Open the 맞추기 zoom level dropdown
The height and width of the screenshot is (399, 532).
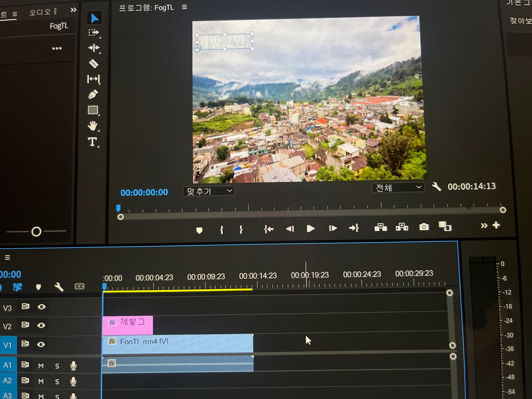point(209,191)
